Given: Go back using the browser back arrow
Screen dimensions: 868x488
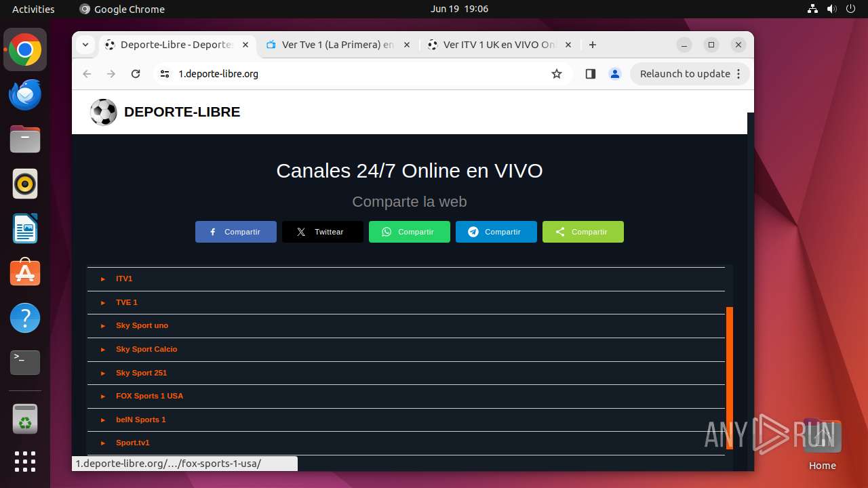Looking at the screenshot, I should click(x=87, y=74).
